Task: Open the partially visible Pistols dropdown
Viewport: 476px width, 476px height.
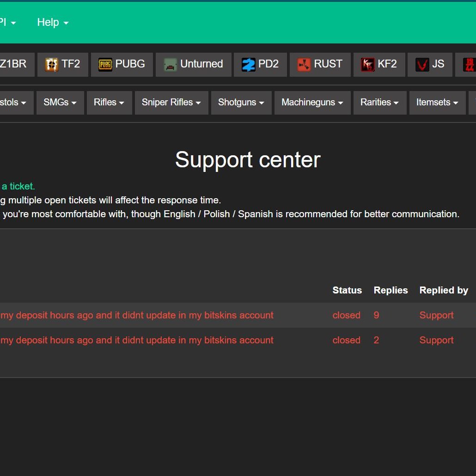Action: [x=16, y=103]
